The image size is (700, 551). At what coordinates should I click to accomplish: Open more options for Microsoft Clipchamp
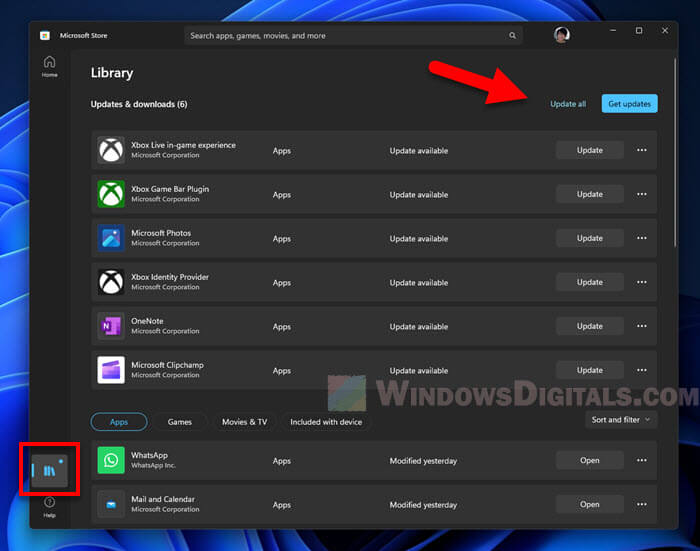pyautogui.click(x=642, y=370)
